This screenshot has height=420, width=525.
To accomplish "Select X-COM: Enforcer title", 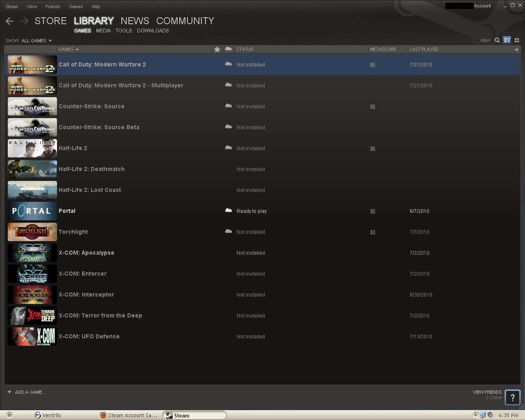I will coord(82,274).
